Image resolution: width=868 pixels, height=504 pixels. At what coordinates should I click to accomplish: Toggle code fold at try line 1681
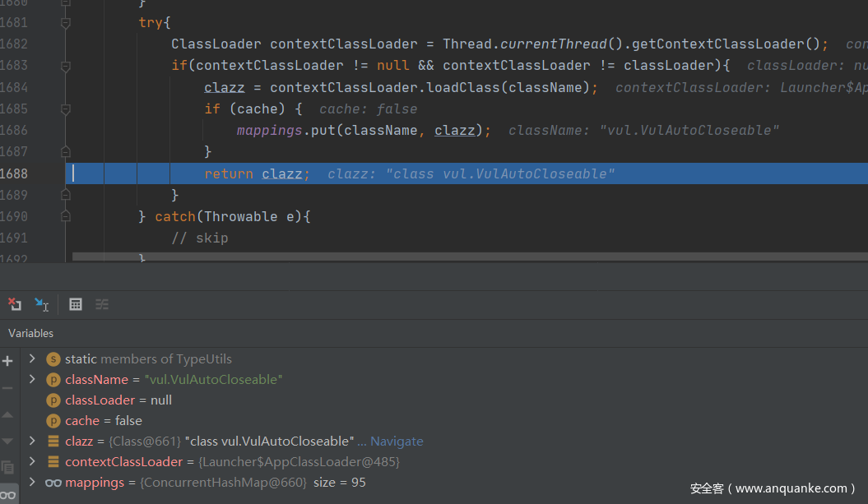(x=66, y=23)
